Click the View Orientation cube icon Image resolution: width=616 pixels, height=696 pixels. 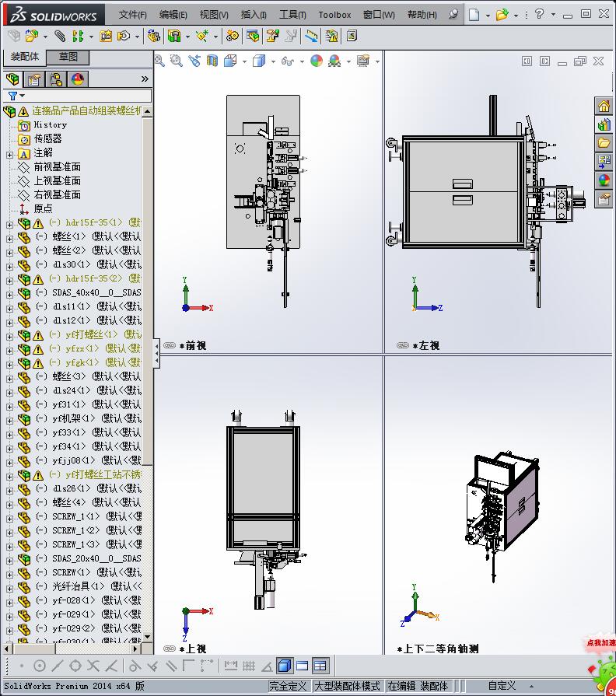coord(230,61)
